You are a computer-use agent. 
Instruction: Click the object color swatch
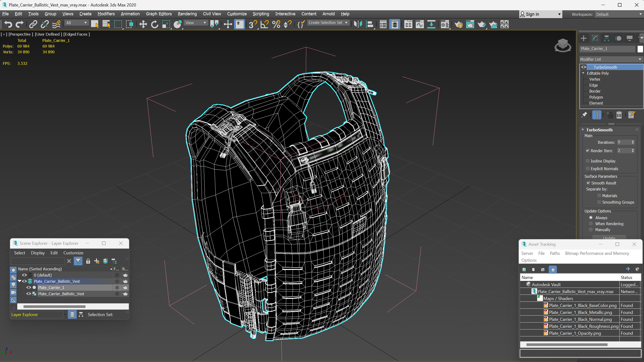640,49
